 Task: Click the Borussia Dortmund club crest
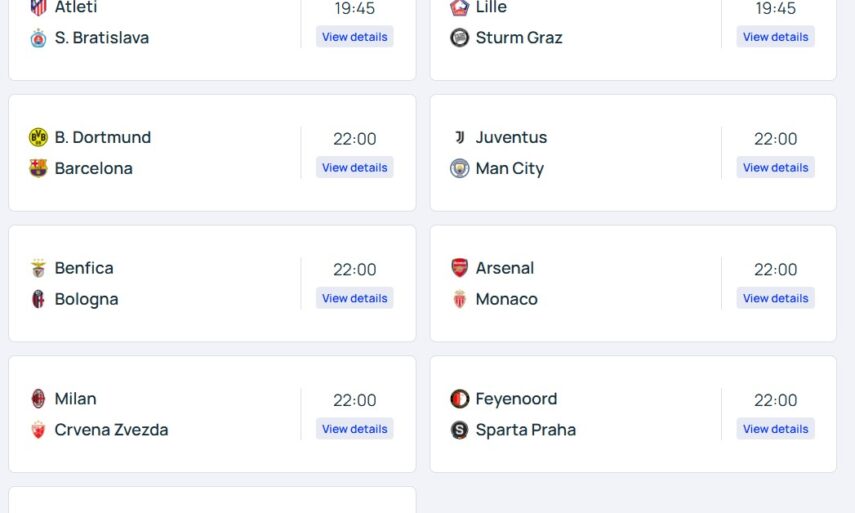coord(38,137)
